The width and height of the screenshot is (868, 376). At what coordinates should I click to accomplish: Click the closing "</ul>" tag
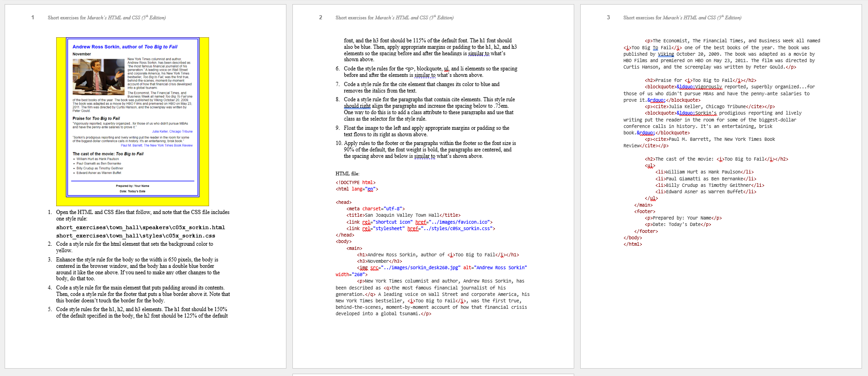(x=652, y=199)
